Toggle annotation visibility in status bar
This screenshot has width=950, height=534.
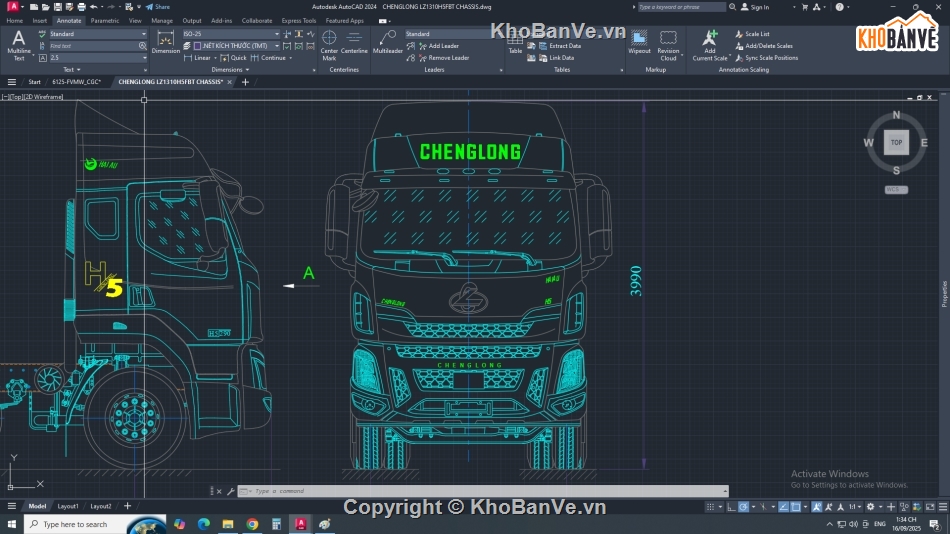click(817, 507)
